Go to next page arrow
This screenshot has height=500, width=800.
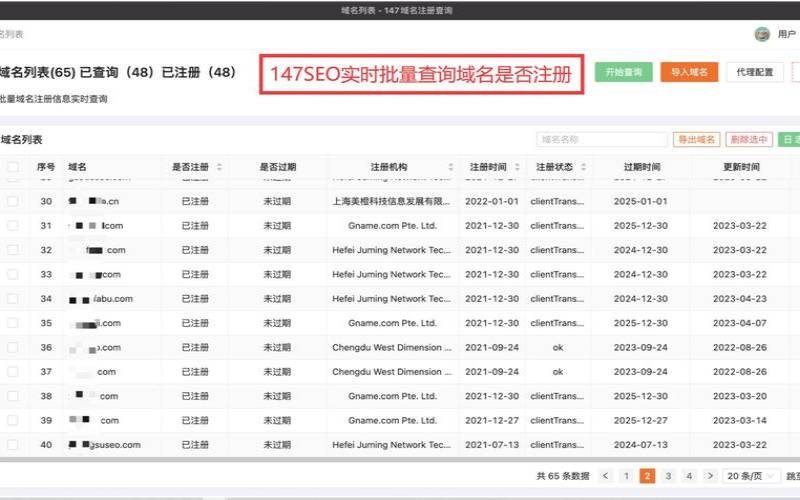pyautogui.click(x=710, y=476)
